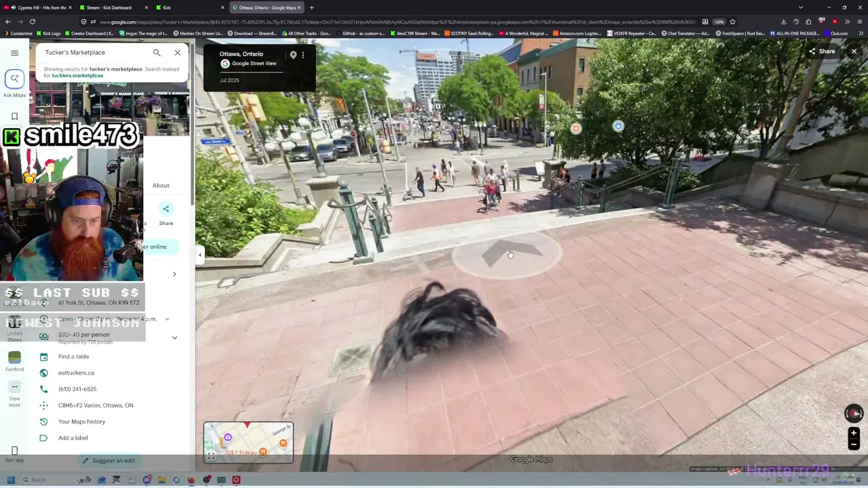Click the Suggest an edit button
This screenshot has height=488, width=868.
coord(108,461)
